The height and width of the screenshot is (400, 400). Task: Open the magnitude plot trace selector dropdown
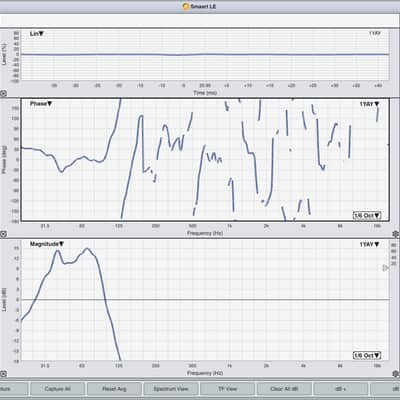[x=369, y=244]
